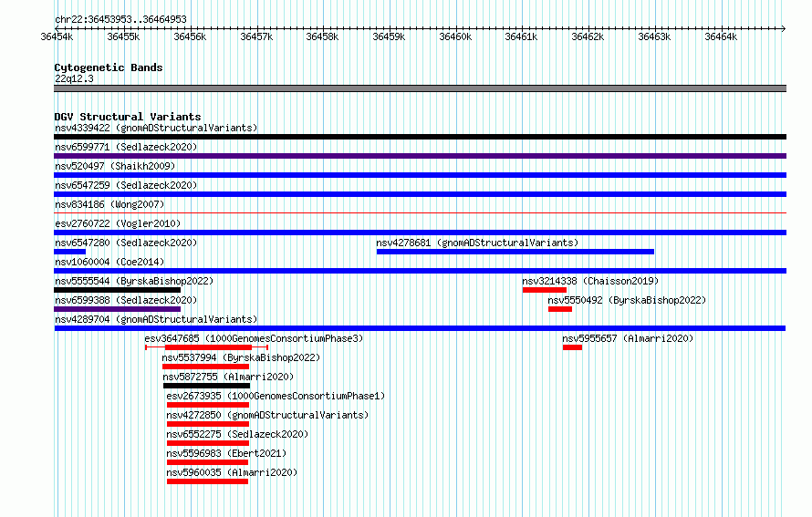This screenshot has width=812, height=517.
Task: Click the nsv6547259 (Sedlazeck2020) label
Action: click(126, 185)
